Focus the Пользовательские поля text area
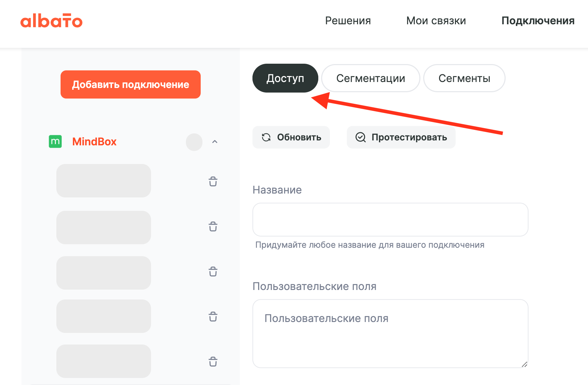Image resolution: width=588 pixels, height=385 pixels. pyautogui.click(x=390, y=334)
